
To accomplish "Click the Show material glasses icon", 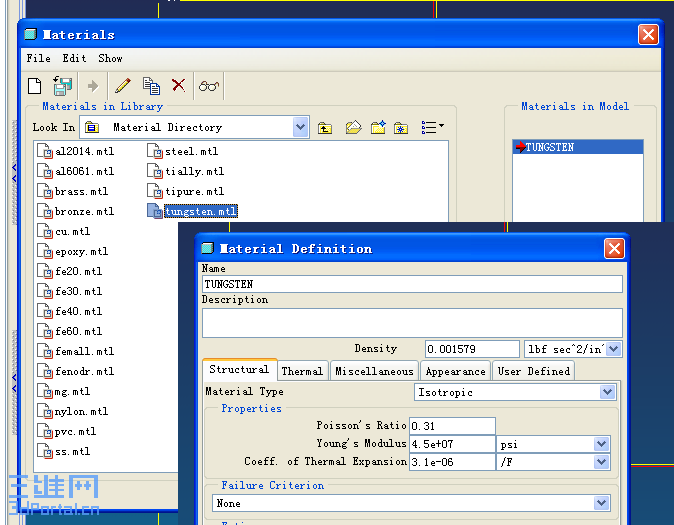I will [x=209, y=86].
